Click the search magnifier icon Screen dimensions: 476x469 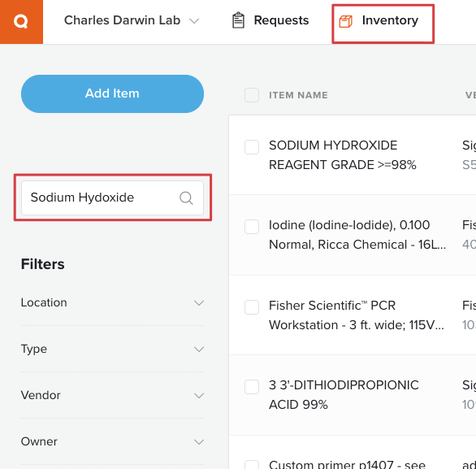click(186, 198)
